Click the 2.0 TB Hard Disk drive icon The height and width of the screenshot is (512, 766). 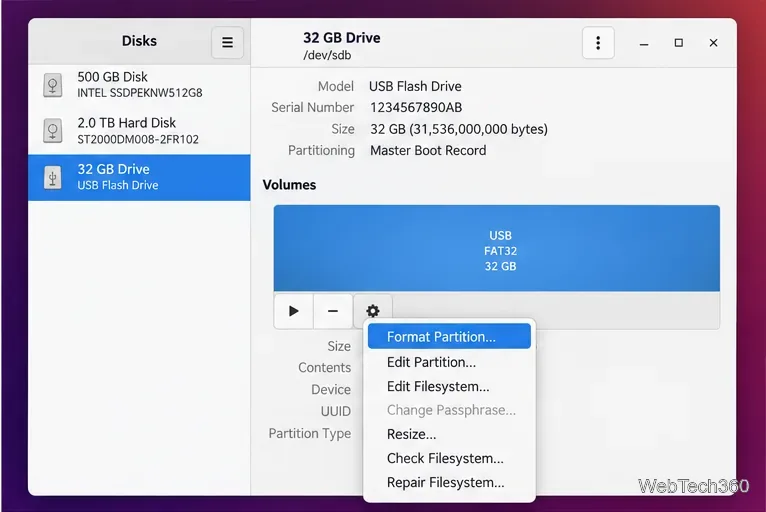(53, 131)
